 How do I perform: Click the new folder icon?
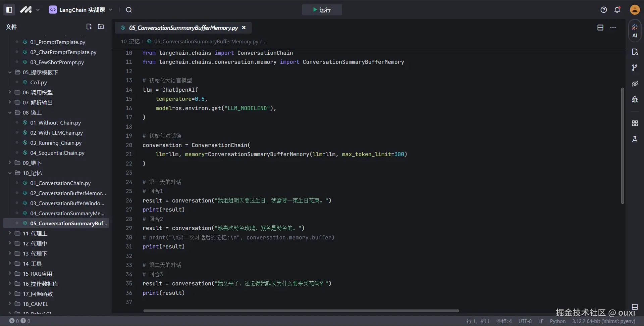[101, 27]
